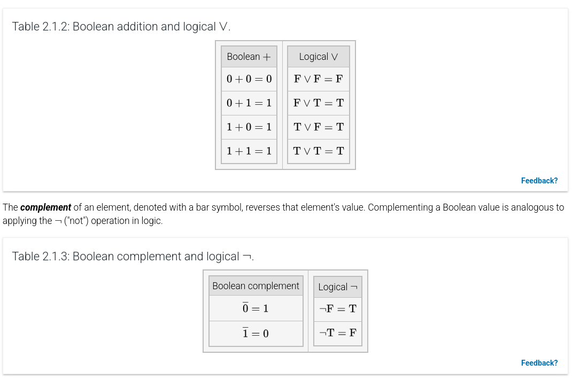Click the 0 + 1 = 1 cell

tap(249, 103)
